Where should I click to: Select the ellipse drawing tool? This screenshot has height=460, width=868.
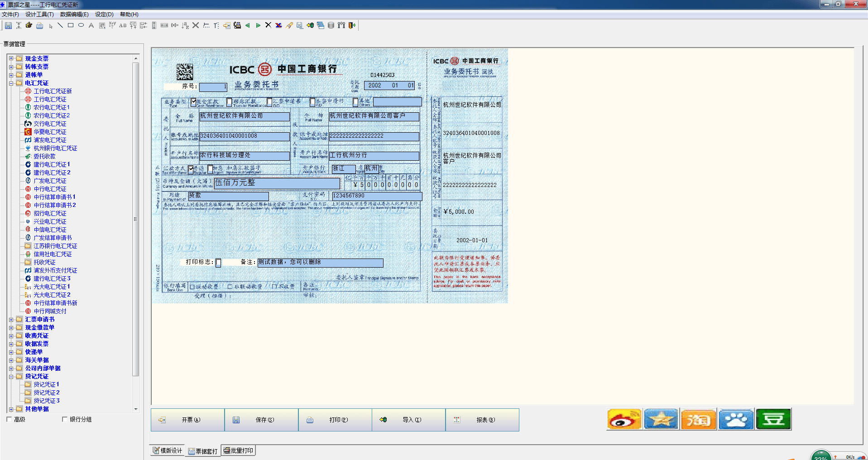81,25
